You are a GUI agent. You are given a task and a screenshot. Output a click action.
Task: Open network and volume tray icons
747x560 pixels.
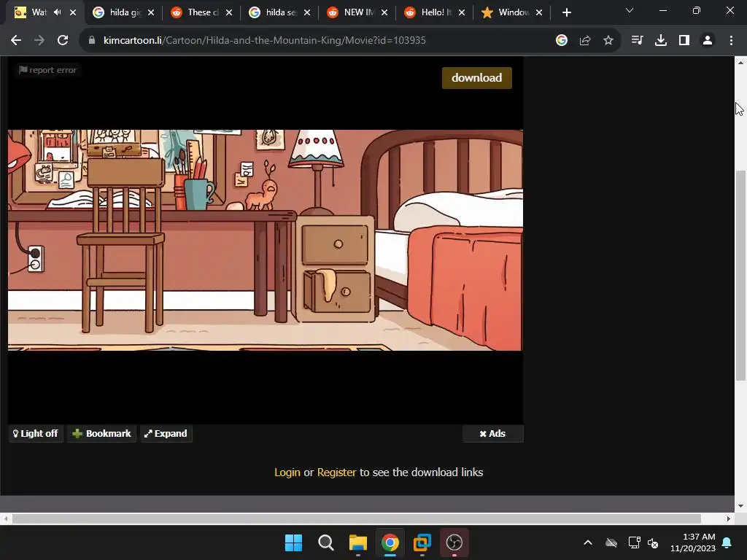[643, 542]
